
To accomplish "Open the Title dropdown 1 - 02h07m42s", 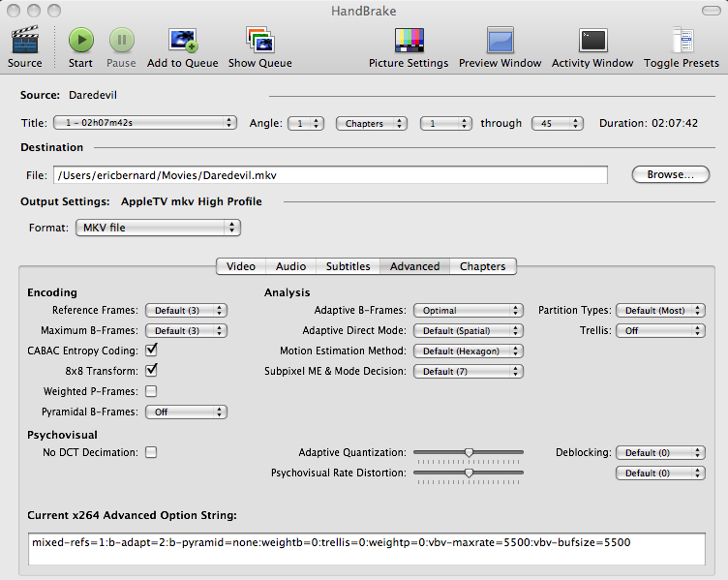I will [x=145, y=123].
